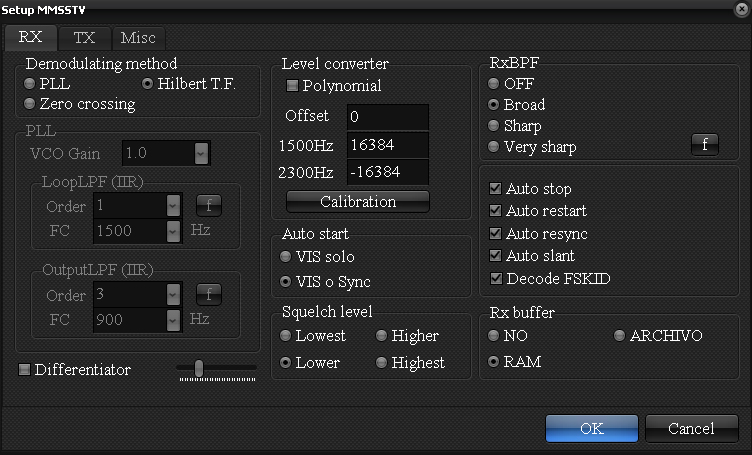Click the OutputLPF 'f' graph button
This screenshot has width=752, height=455.
(x=209, y=294)
